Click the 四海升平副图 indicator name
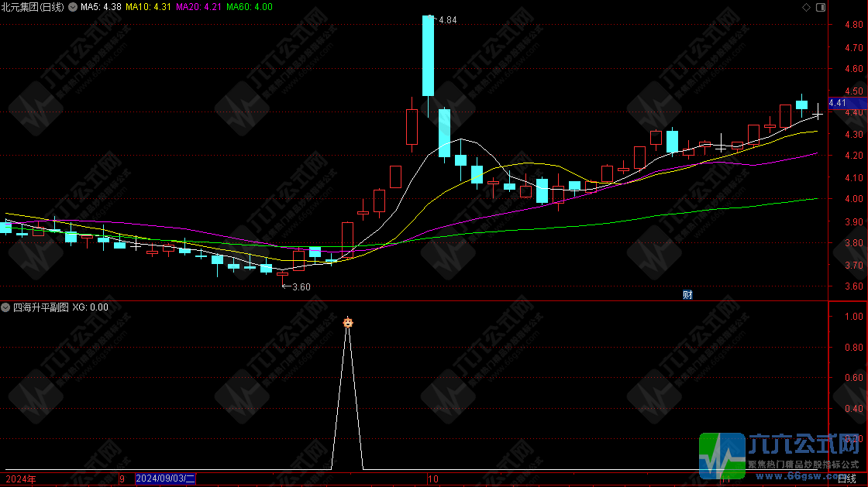This screenshot has width=868, height=487. (40, 307)
